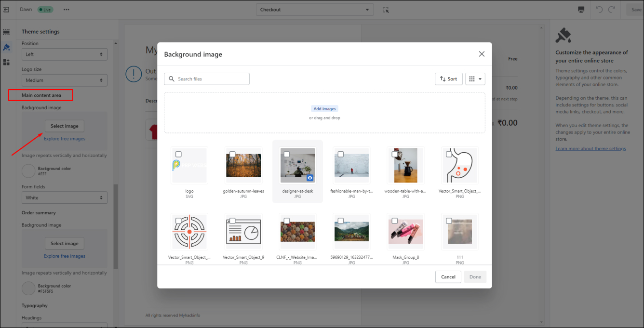Tick the CLNF Website image checkbox
644x328 pixels.
[287, 221]
